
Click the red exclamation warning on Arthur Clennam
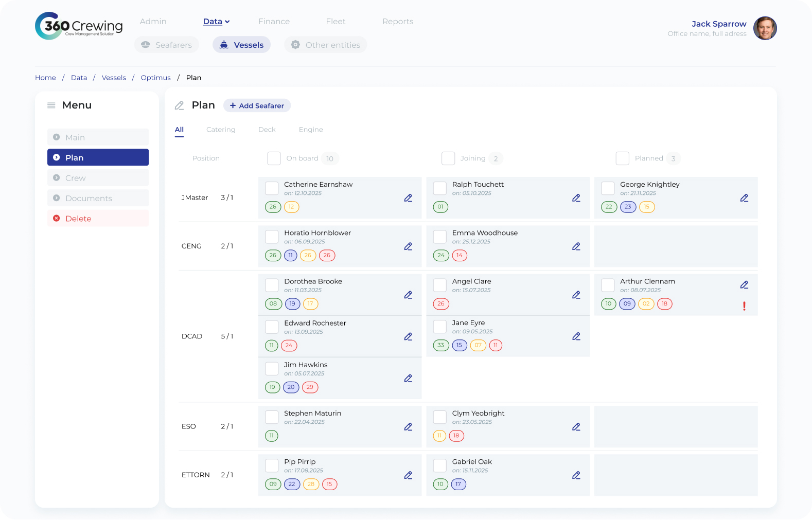pyautogui.click(x=744, y=306)
